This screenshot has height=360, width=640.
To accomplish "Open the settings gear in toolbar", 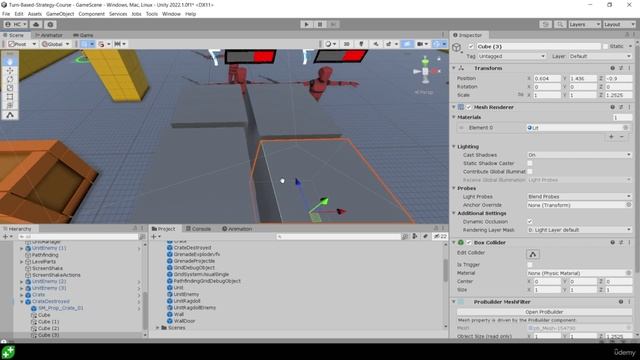I will [x=50, y=24].
